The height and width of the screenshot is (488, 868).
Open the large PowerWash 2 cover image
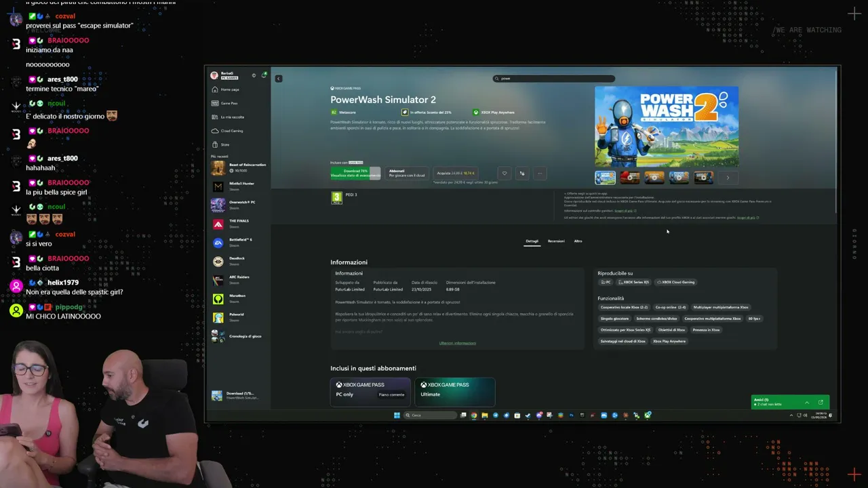tap(667, 126)
